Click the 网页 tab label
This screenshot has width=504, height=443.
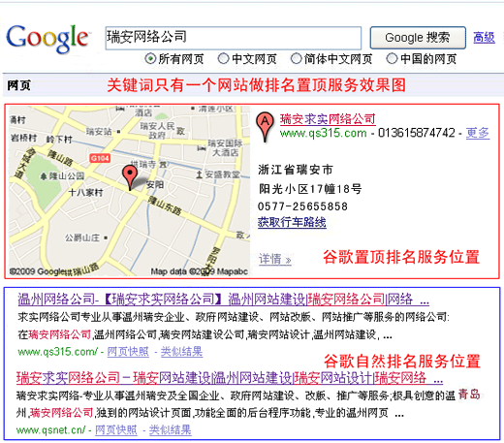point(18,85)
